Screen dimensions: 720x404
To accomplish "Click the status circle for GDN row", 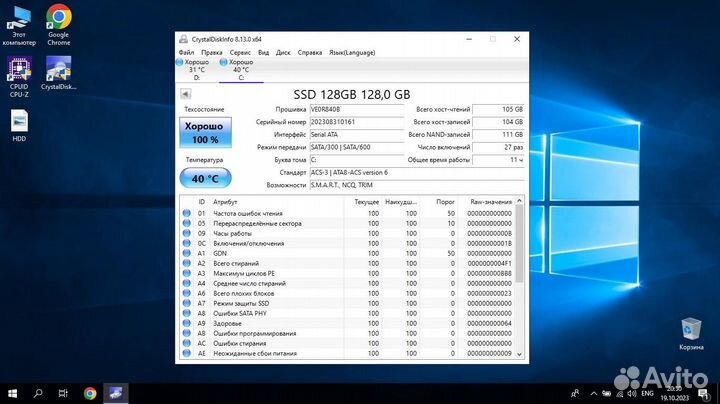I will (x=186, y=253).
